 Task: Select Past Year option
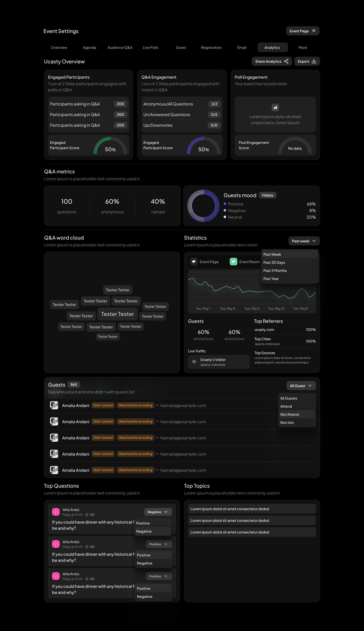tap(290, 278)
